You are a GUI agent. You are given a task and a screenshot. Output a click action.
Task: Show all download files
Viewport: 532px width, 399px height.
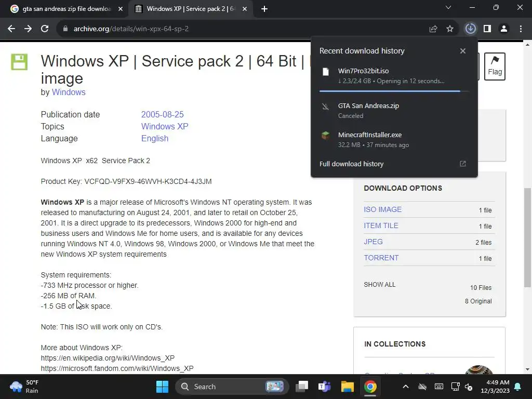380,285
